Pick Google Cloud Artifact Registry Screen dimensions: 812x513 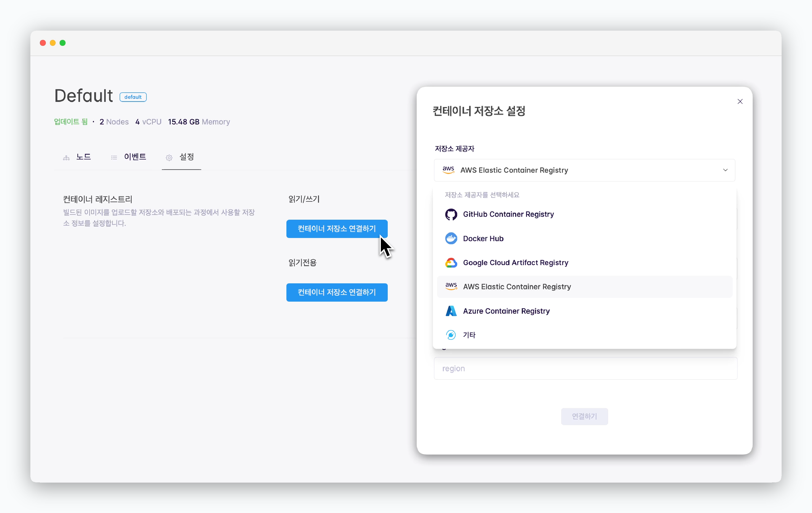[x=584, y=263]
